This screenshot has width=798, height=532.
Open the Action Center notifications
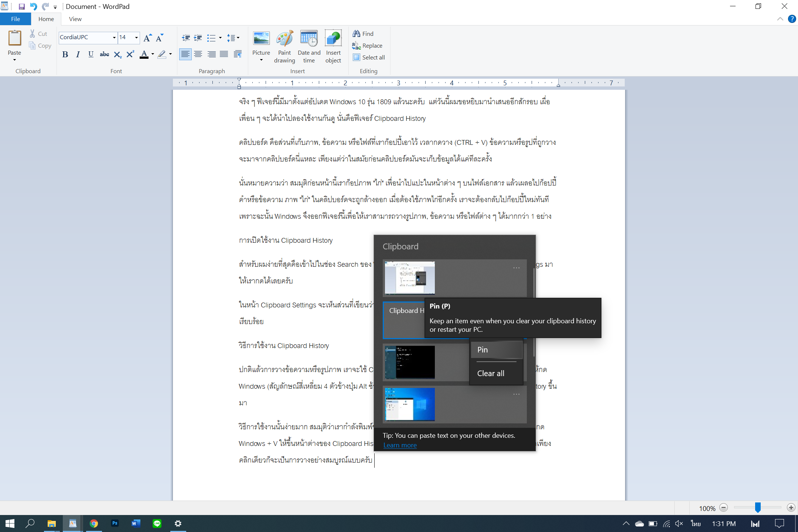[x=779, y=523]
